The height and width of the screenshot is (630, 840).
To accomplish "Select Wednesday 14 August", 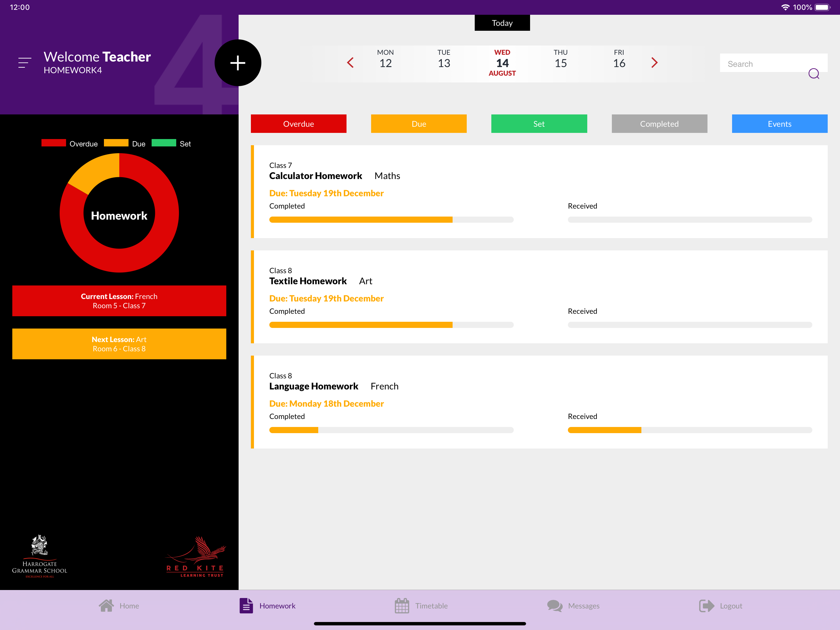I will pyautogui.click(x=502, y=63).
